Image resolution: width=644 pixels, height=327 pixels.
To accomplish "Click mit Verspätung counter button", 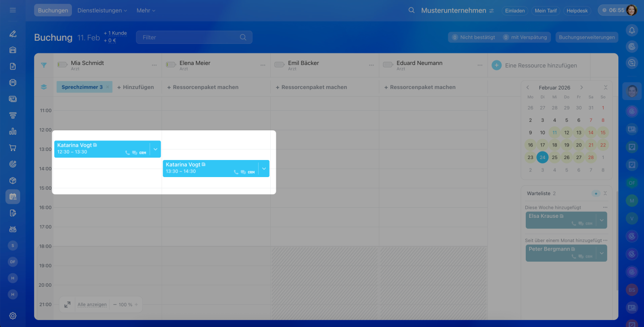I will click(526, 37).
